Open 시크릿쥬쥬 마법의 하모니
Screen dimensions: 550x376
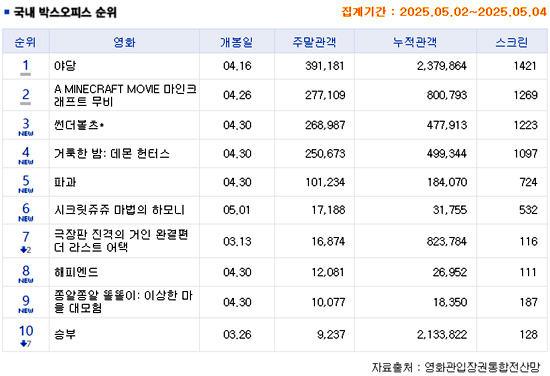coord(119,210)
